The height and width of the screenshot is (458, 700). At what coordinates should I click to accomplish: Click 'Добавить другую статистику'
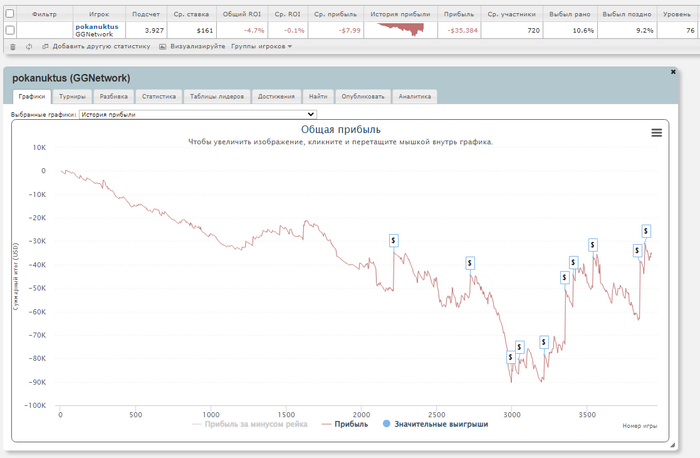point(101,46)
